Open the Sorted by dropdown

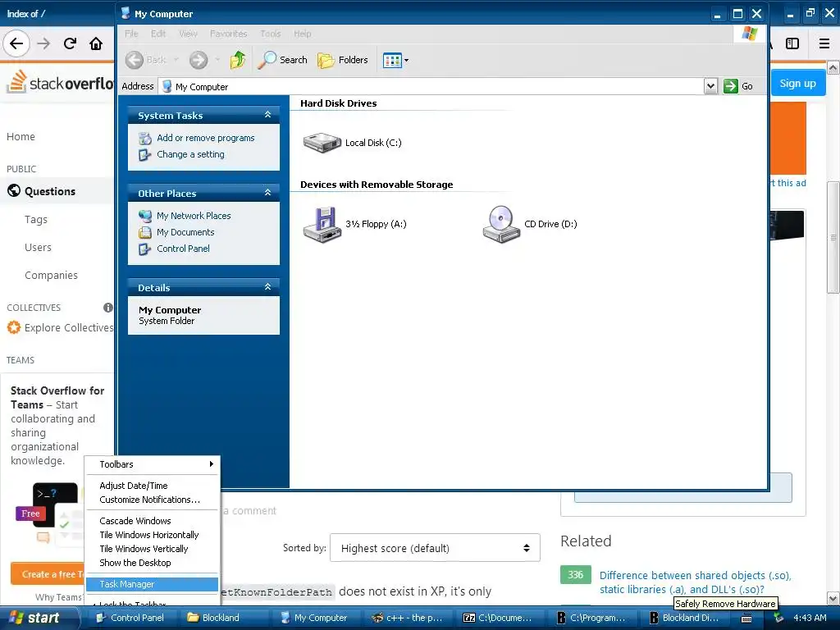pos(435,547)
